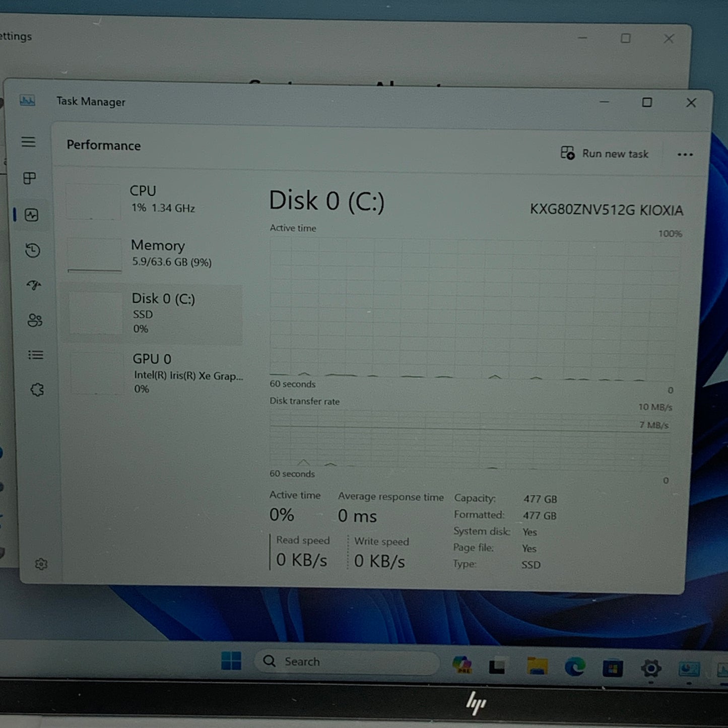Open the Processes page in Task Manager
728x728 pixels.
[x=30, y=177]
